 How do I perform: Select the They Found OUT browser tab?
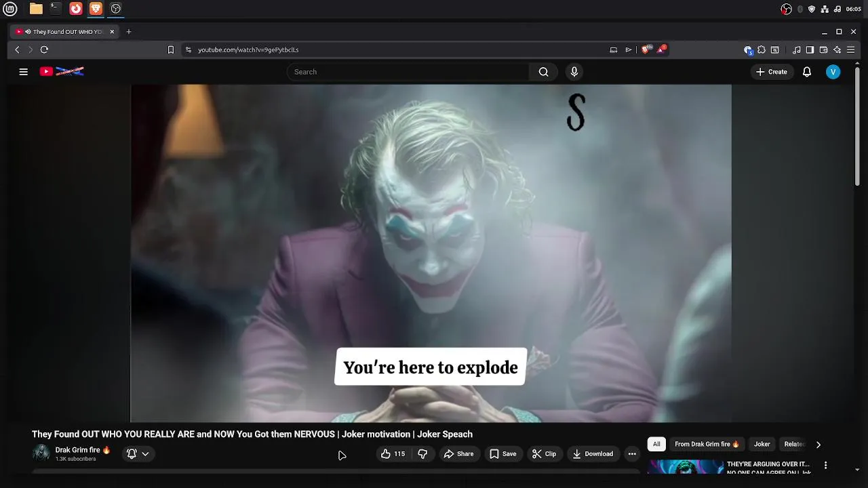point(66,32)
